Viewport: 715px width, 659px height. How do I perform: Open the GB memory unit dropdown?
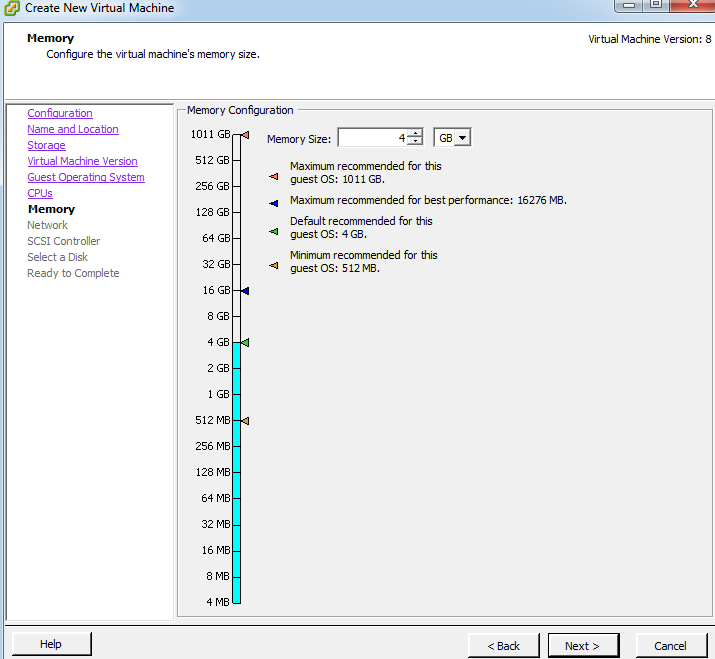point(462,138)
